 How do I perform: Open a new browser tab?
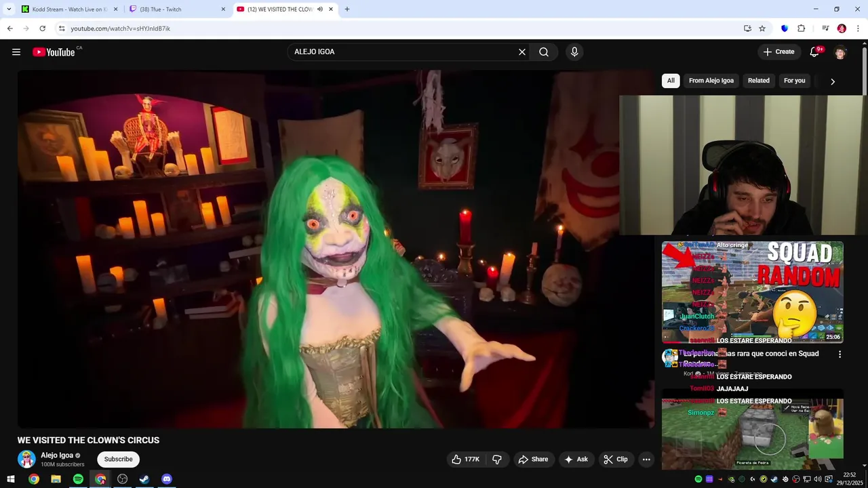pos(347,9)
